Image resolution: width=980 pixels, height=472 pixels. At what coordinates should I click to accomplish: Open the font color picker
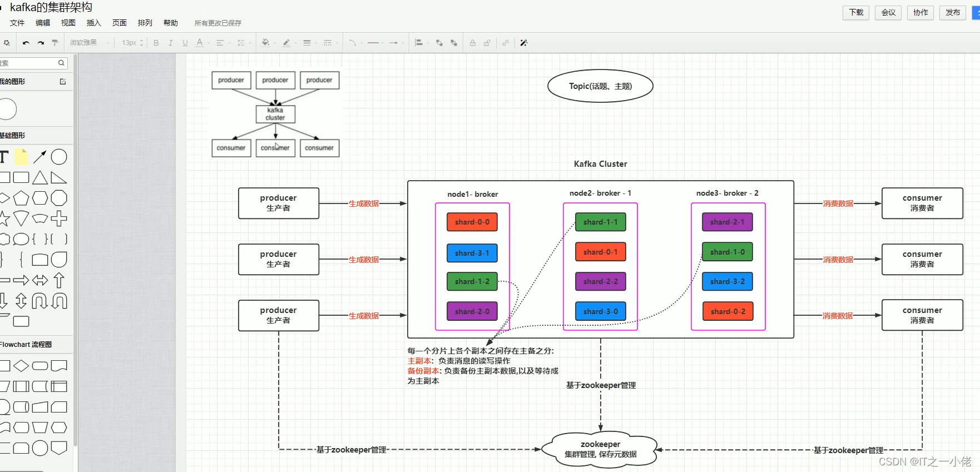201,43
